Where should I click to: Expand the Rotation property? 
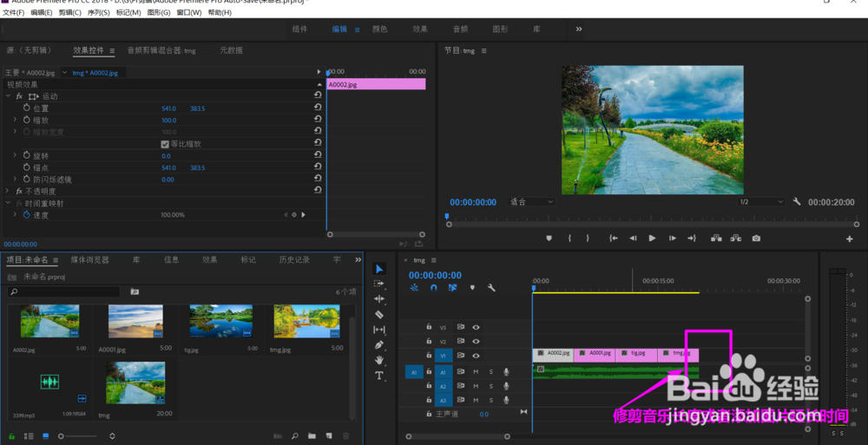pos(15,155)
